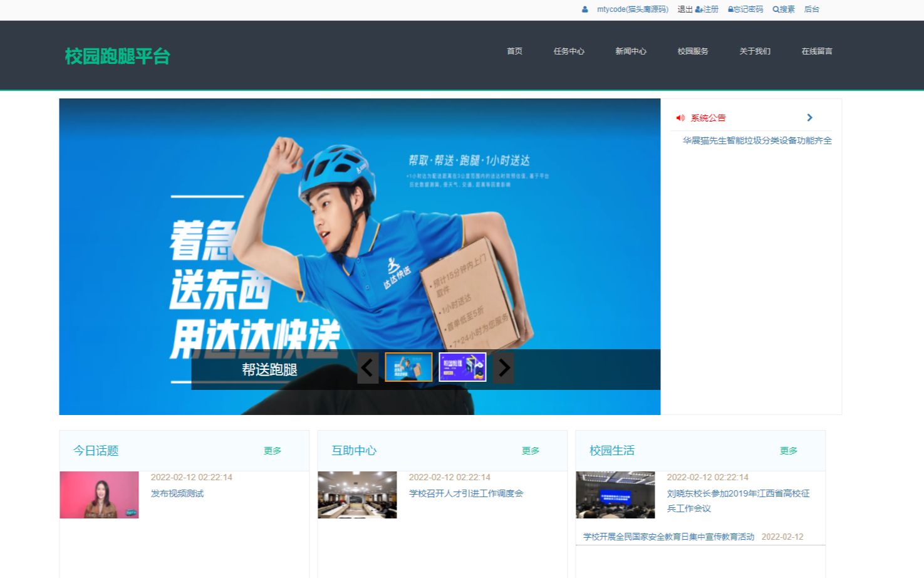The width and height of the screenshot is (924, 578).
Task: Click previous slide arrow in carousel
Action: (x=368, y=367)
